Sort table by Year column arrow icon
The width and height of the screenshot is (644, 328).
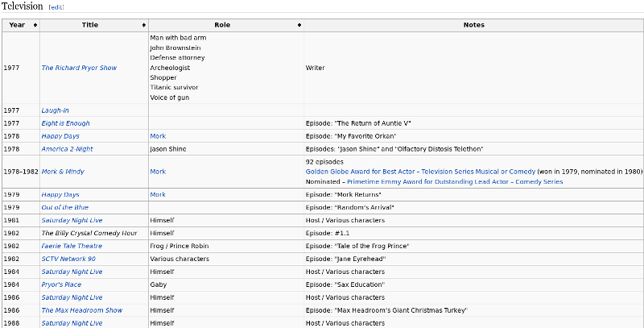[x=35, y=25]
